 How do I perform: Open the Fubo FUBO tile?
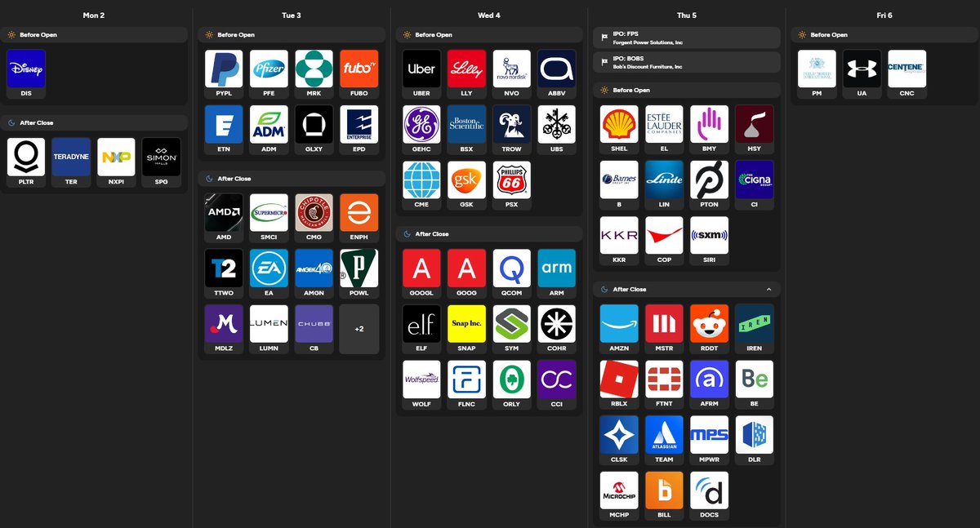[x=359, y=73]
